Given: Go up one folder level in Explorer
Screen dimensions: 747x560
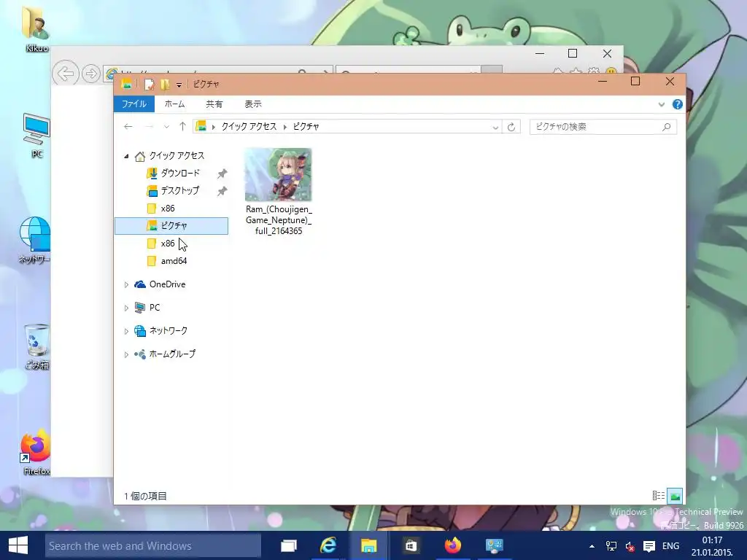Looking at the screenshot, I should [182, 127].
